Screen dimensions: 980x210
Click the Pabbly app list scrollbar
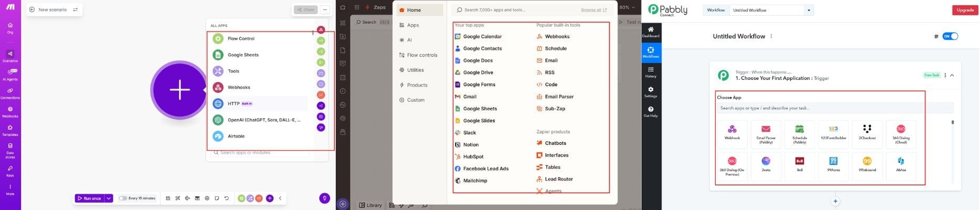(953, 122)
